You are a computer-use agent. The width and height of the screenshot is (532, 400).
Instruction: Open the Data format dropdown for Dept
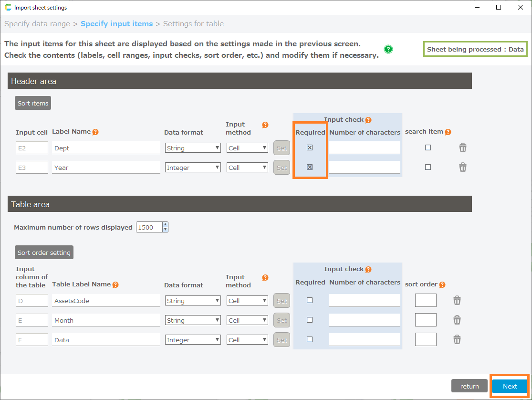(193, 148)
